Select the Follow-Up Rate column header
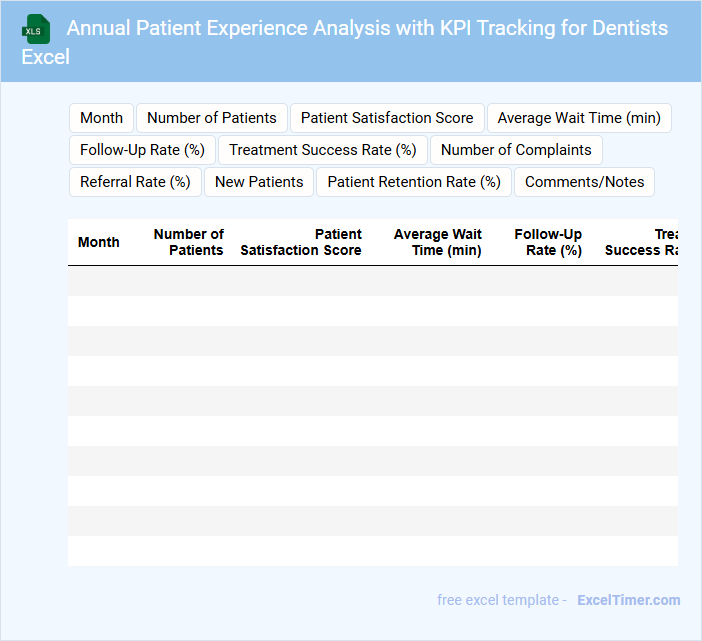This screenshot has width=702, height=641. click(548, 242)
